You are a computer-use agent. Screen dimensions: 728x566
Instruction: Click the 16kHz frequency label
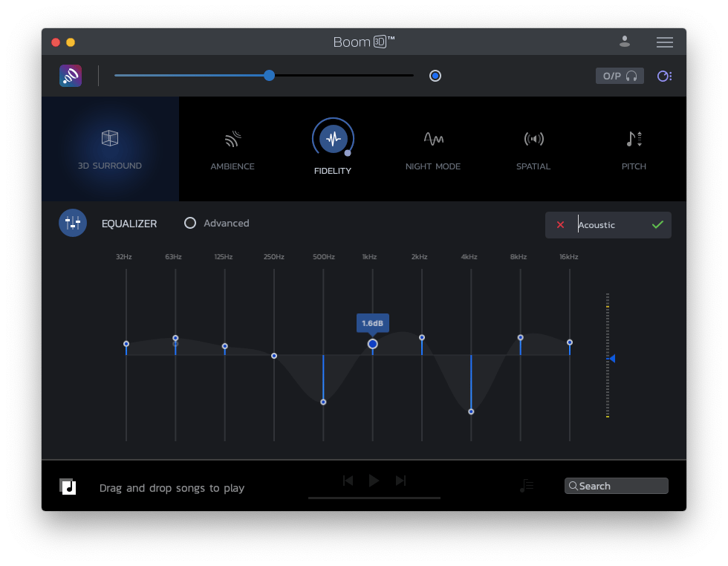coord(569,257)
